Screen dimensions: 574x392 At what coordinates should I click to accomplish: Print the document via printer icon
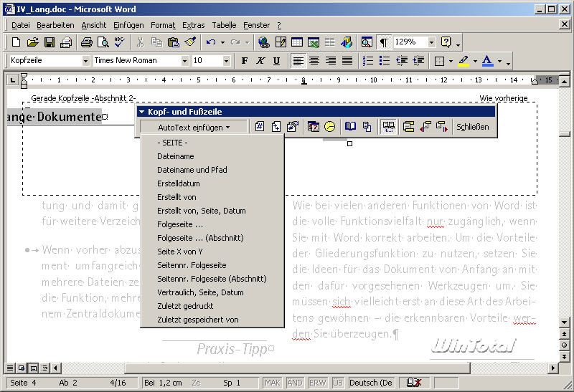click(x=86, y=42)
